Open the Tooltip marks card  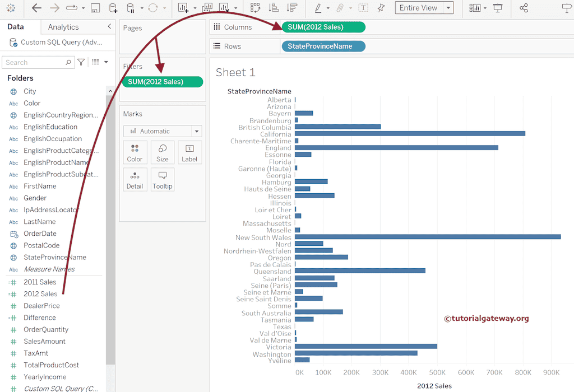coord(163,180)
